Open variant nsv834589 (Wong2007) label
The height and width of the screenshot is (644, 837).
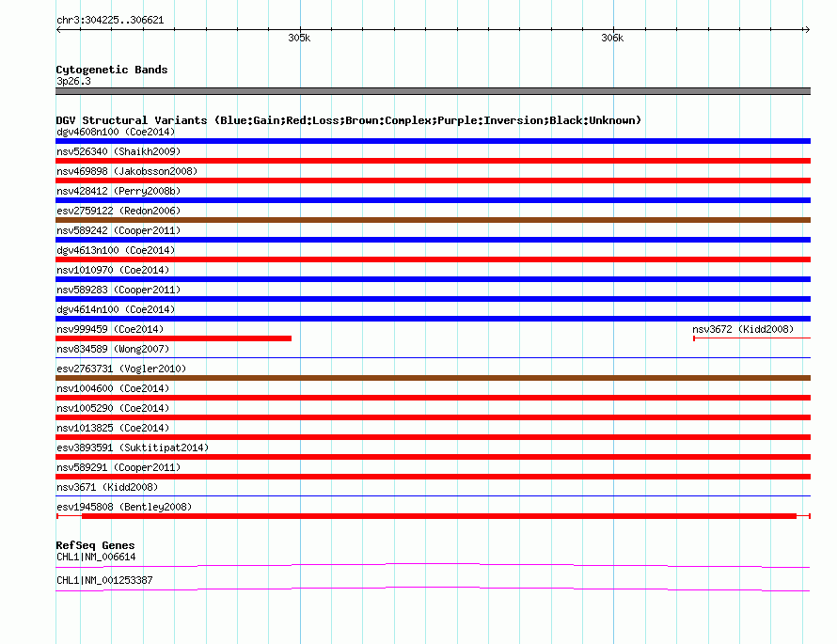click(113, 349)
